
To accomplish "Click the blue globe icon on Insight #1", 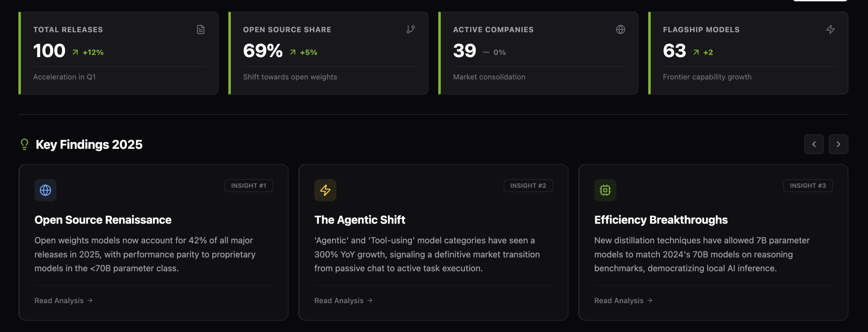I will coord(45,190).
